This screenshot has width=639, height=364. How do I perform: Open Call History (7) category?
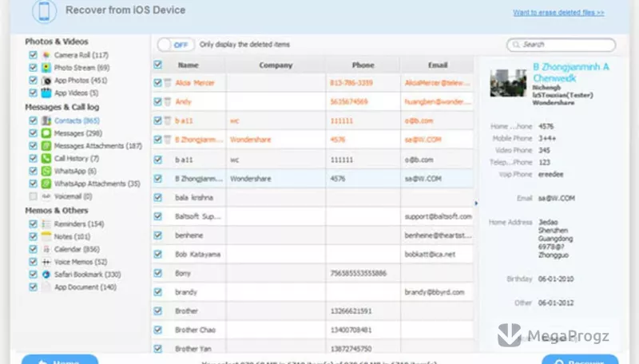77,158
